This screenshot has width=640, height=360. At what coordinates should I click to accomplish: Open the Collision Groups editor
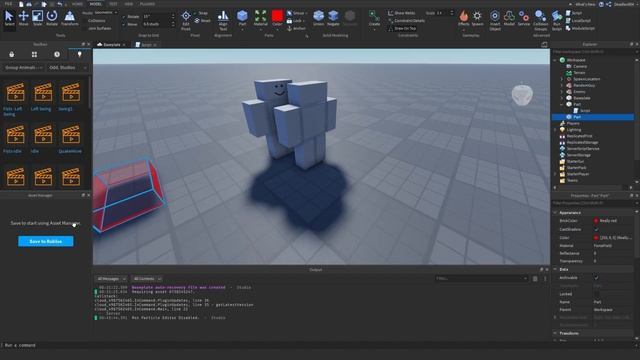(540, 20)
